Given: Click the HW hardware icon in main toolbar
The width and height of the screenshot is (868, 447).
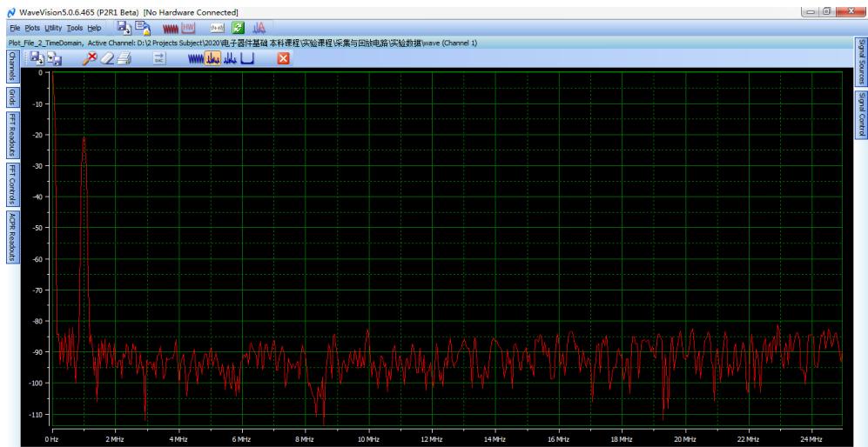Looking at the screenshot, I should pos(187,28).
